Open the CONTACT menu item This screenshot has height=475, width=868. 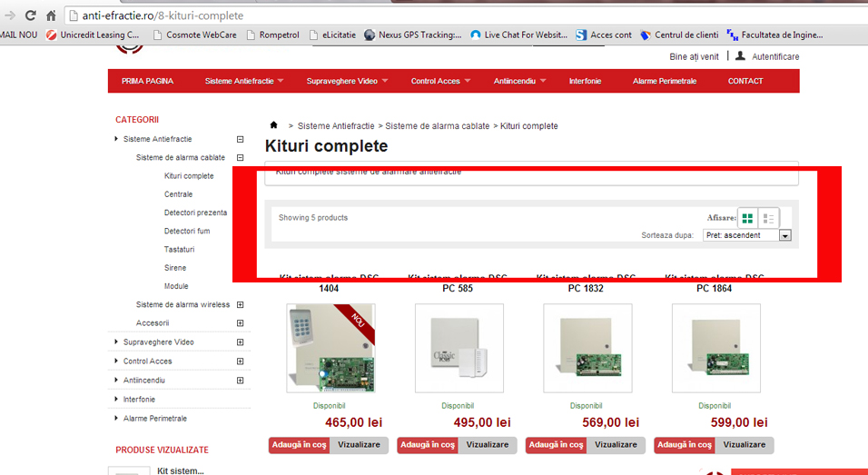pos(745,81)
